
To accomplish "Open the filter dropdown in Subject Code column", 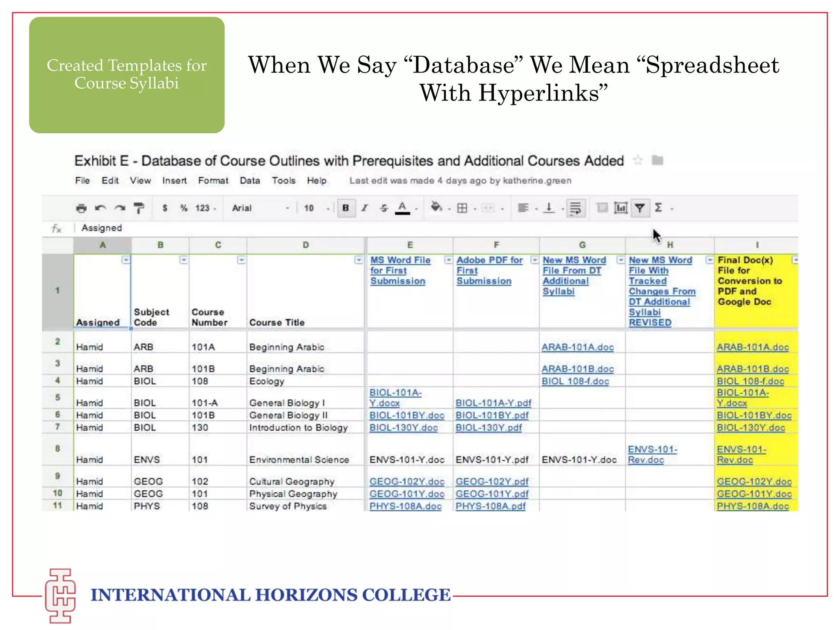I will click(x=184, y=260).
